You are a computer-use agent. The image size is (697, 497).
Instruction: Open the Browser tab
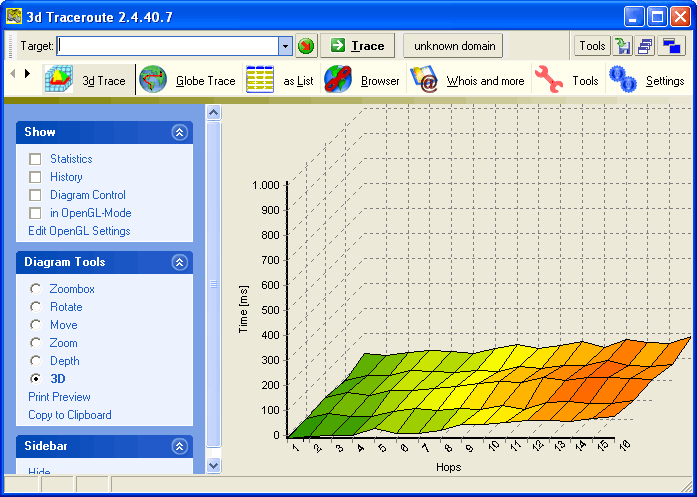point(363,80)
